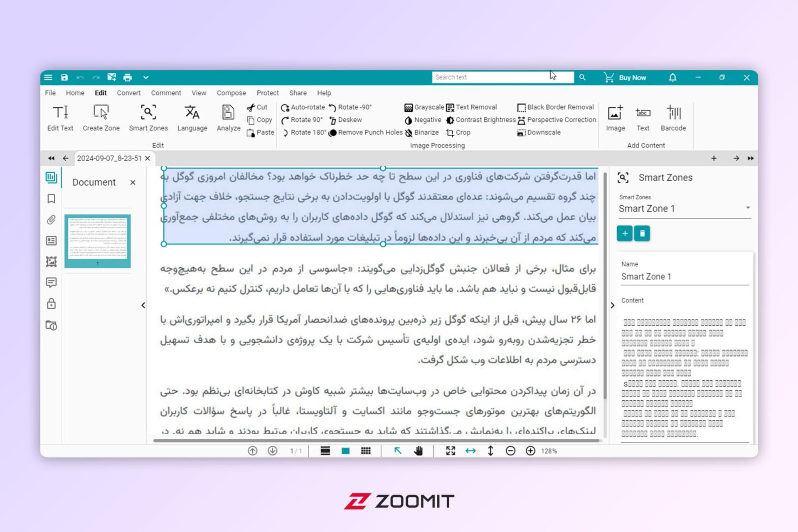Enable Binarize image processing toggle

[422, 132]
